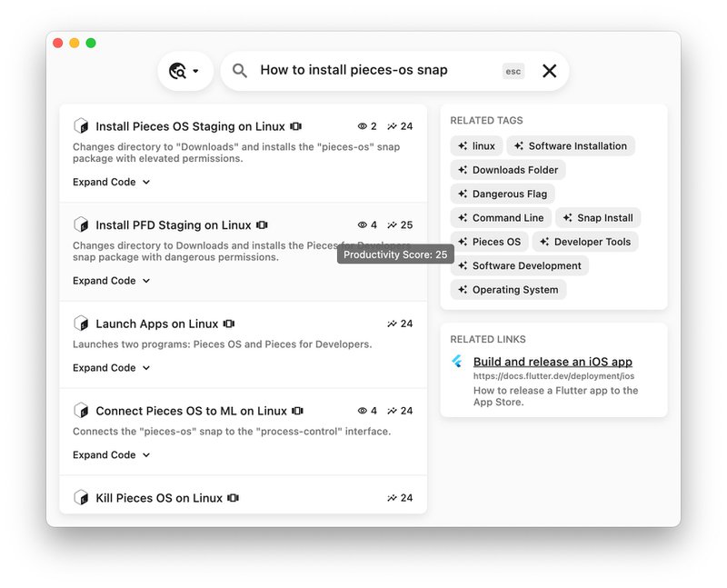Screen dimensions: 727x588
Task: Select the linux related tag
Action: coord(476,146)
